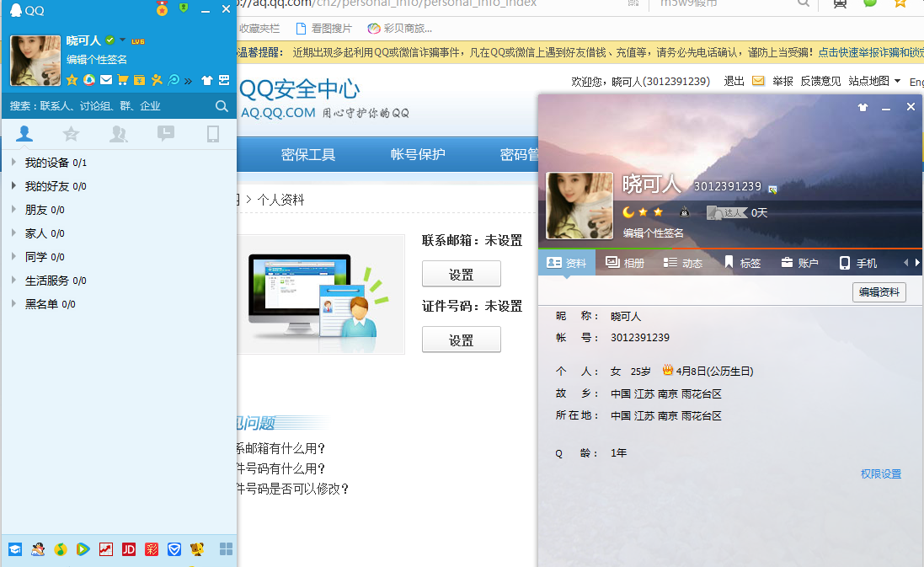This screenshot has height=567, width=924.
Task: Click the large avatar in profile window
Action: point(580,206)
